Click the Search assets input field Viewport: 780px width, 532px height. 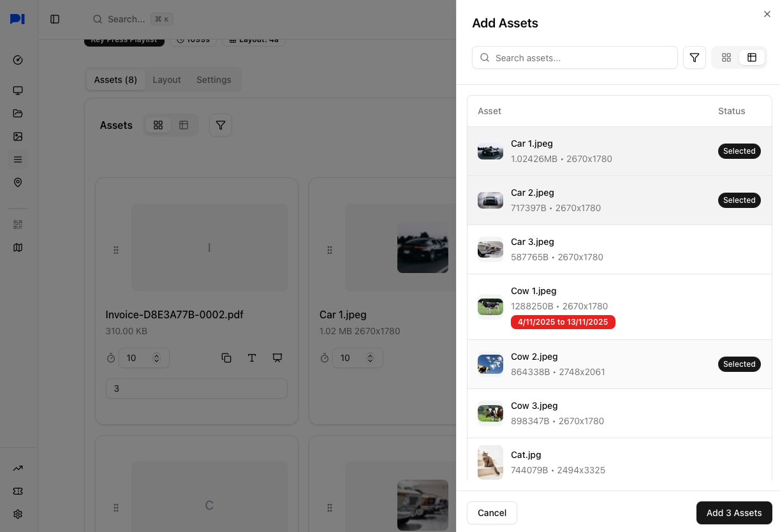pos(574,57)
